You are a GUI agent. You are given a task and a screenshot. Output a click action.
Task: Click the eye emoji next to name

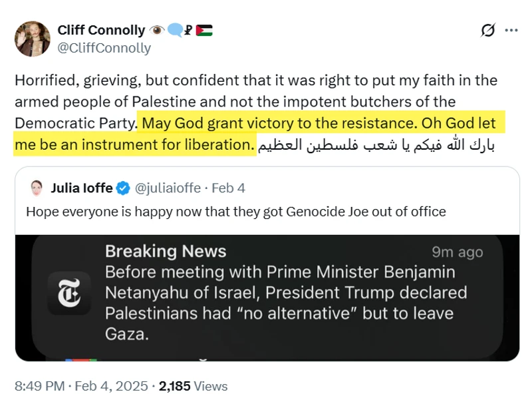coord(158,30)
